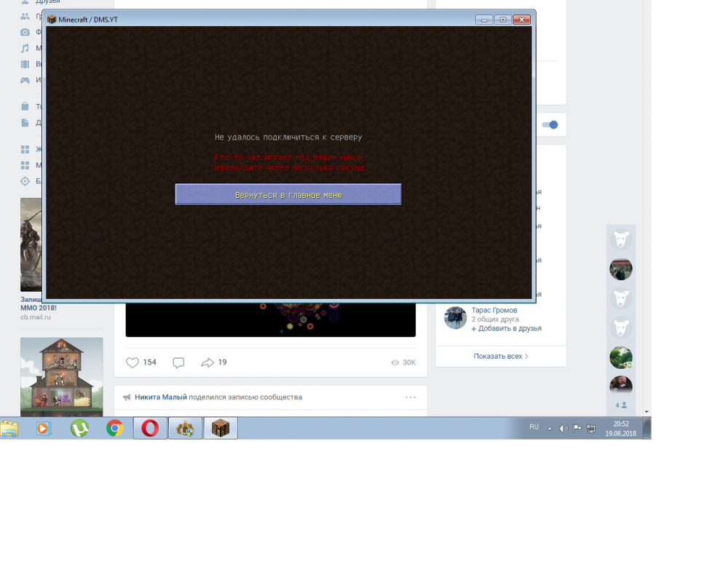Open Тарас Громов profile

tap(494, 310)
